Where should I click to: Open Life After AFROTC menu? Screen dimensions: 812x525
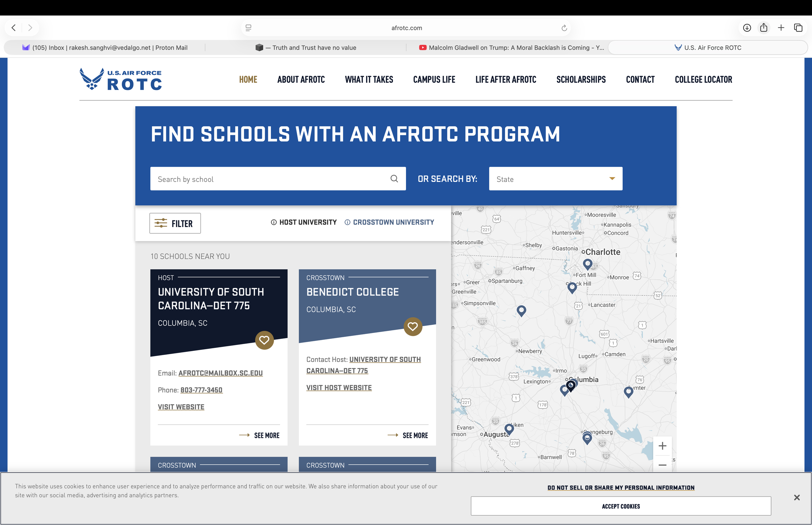(x=506, y=79)
